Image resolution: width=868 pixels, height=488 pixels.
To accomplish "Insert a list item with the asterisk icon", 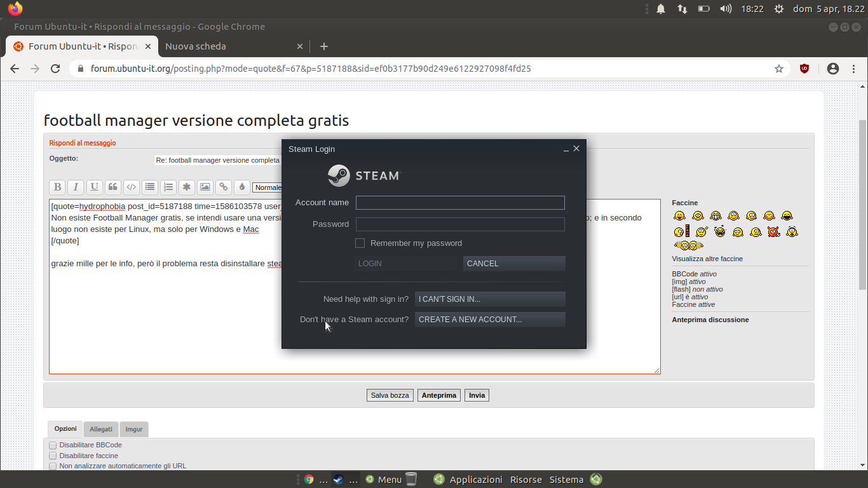I will (x=186, y=187).
